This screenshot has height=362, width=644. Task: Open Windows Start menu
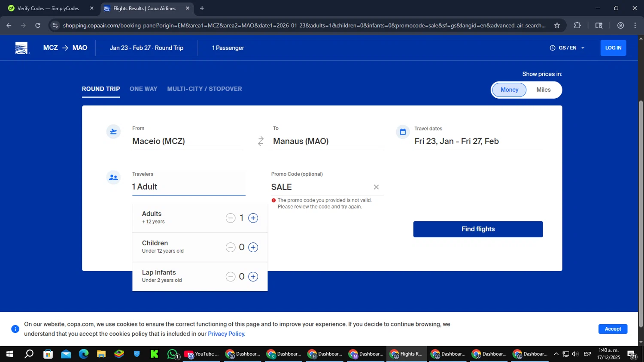pyautogui.click(x=9, y=354)
